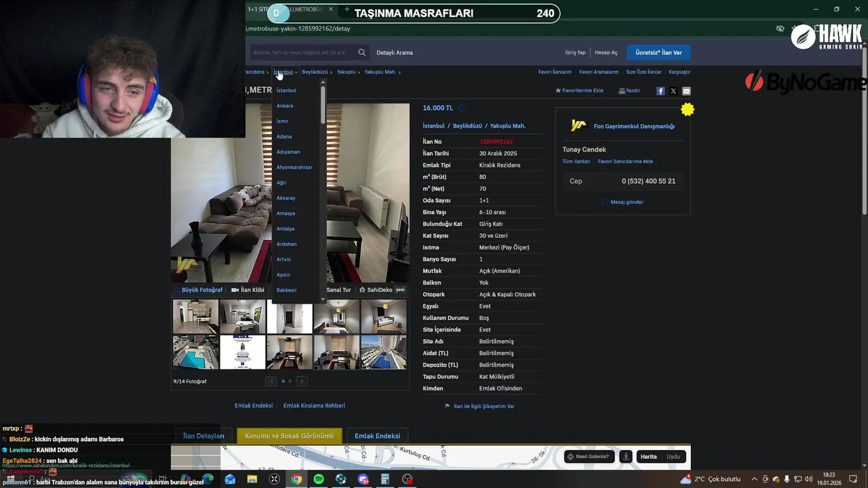Click the Karşılaştır link
The width and height of the screenshot is (868, 488).
(x=679, y=72)
